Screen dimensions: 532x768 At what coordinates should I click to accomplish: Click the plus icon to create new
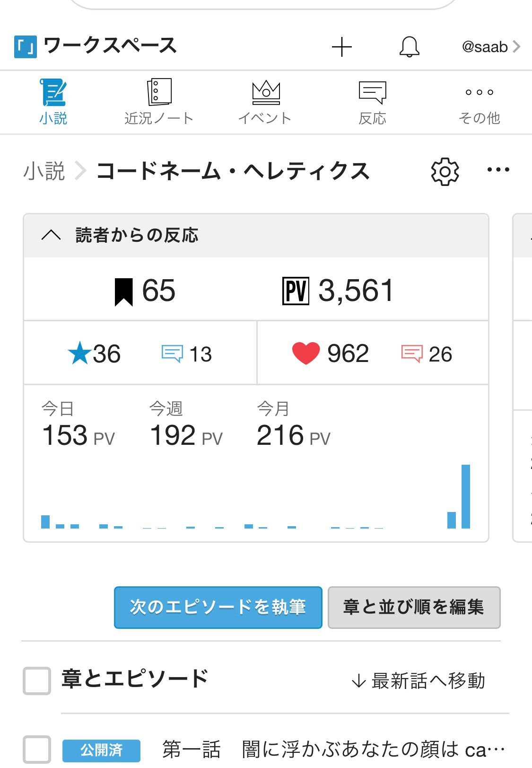tap(341, 47)
